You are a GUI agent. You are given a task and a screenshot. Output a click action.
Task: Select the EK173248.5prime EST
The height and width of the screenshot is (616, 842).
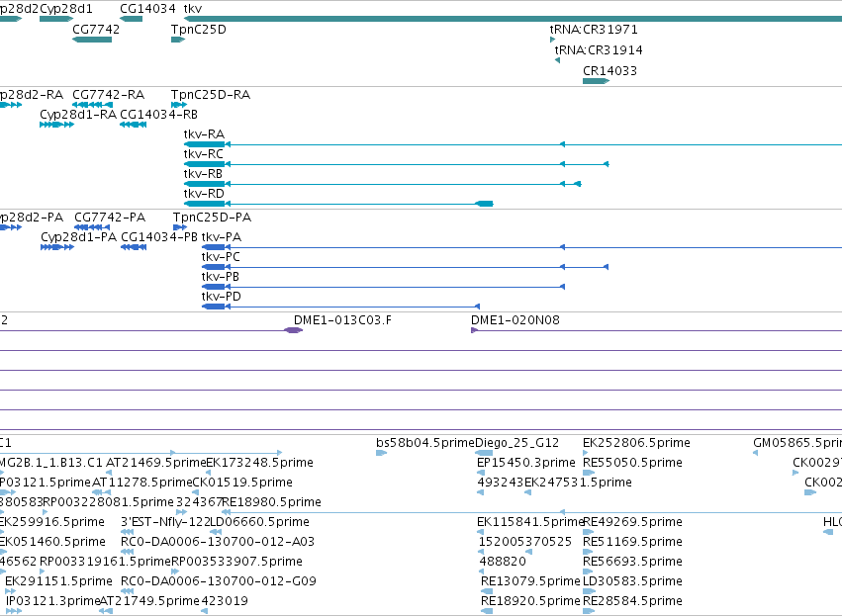[x=210, y=474]
